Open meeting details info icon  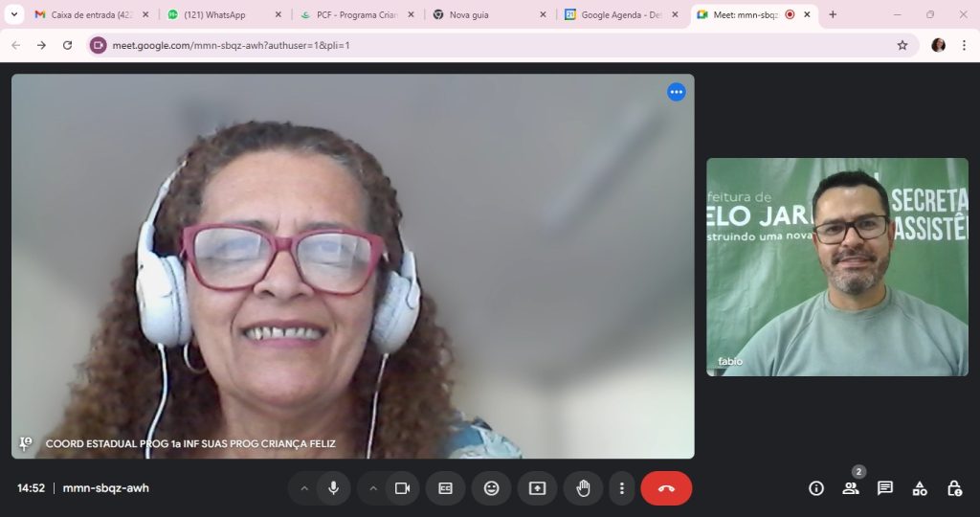816,488
